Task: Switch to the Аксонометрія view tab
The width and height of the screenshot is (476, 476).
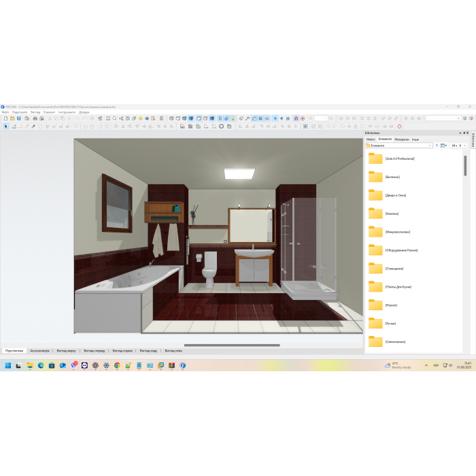Action: 39,351
